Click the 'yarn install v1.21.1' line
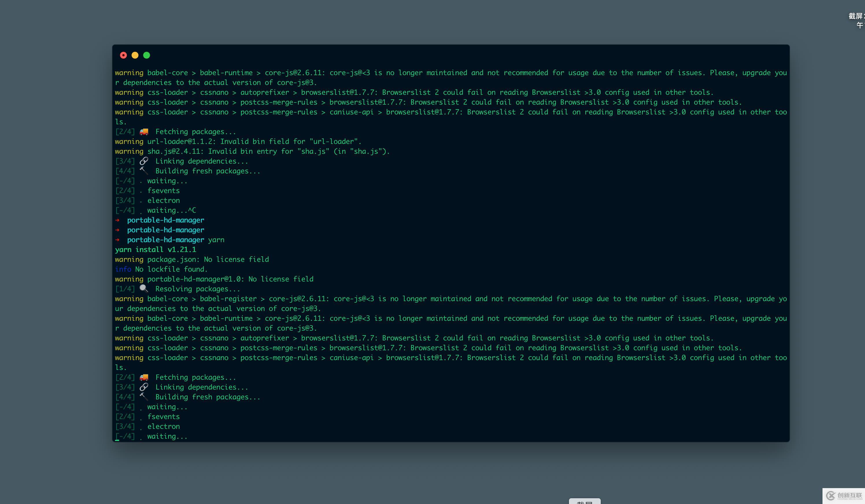 click(x=156, y=249)
